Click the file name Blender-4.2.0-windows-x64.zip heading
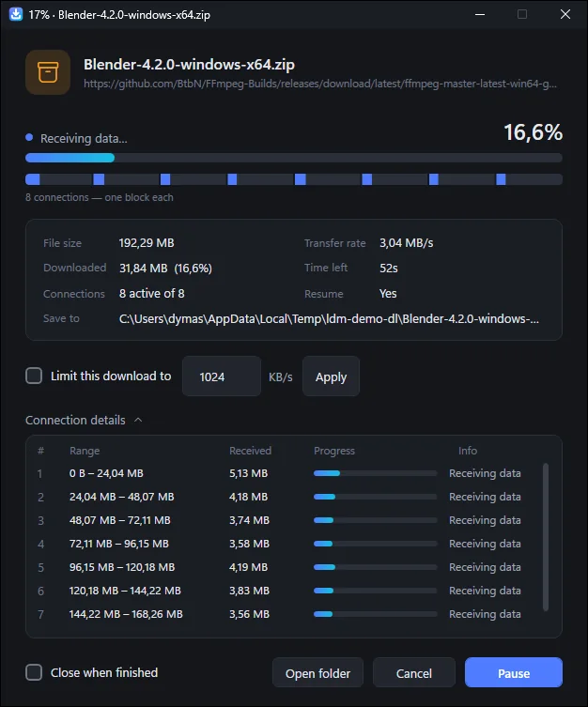This screenshot has height=707, width=588. tap(189, 65)
